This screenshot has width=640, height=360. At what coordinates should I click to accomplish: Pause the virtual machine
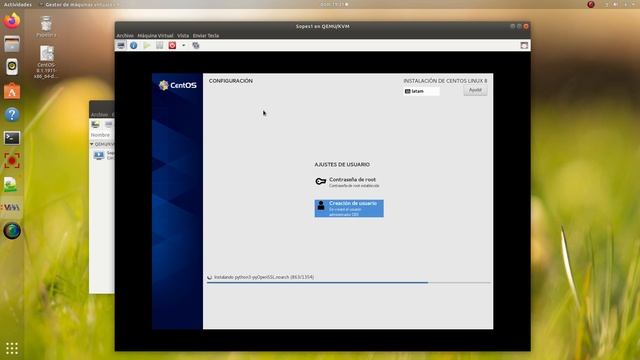(160, 45)
